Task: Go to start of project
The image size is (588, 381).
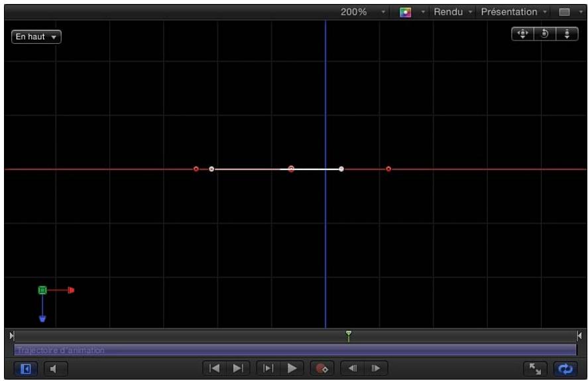Action: pyautogui.click(x=215, y=368)
